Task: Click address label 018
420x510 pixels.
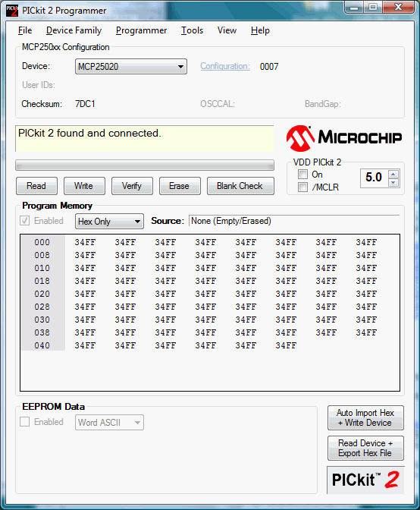Action: tap(42, 281)
